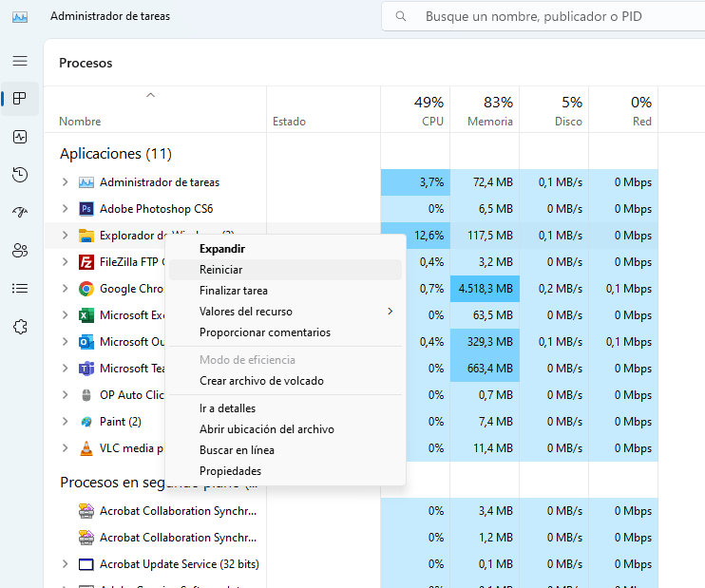Open the Performance page in sidebar
The height and width of the screenshot is (588, 705).
(20, 137)
